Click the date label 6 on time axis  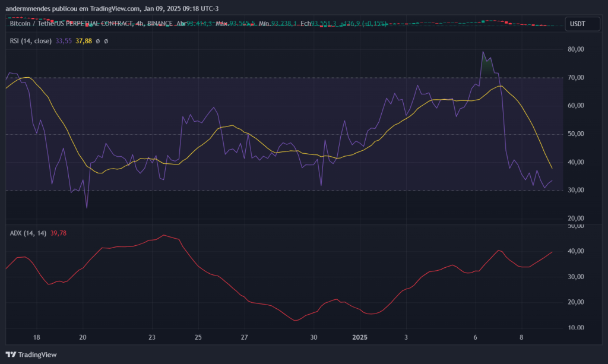pyautogui.click(x=476, y=337)
